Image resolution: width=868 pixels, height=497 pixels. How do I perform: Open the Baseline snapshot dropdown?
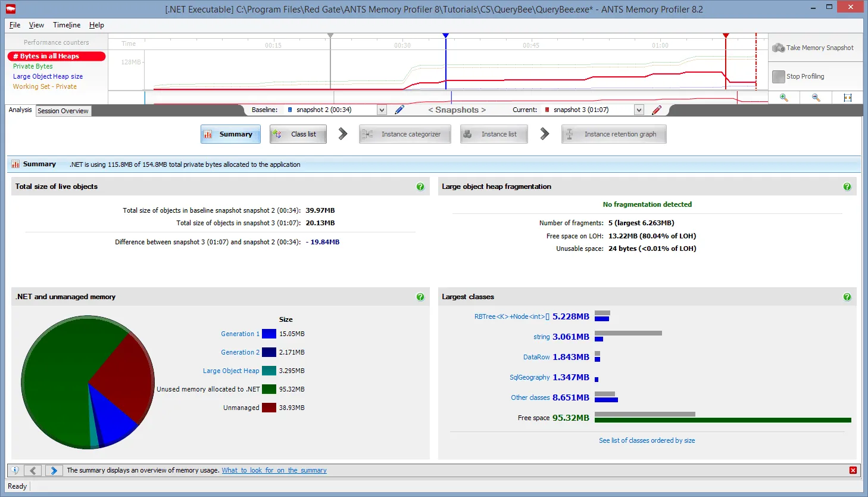tap(381, 110)
